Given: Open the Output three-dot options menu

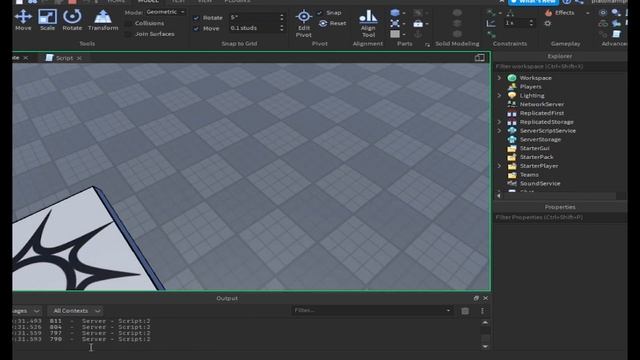Looking at the screenshot, I should point(482,311).
